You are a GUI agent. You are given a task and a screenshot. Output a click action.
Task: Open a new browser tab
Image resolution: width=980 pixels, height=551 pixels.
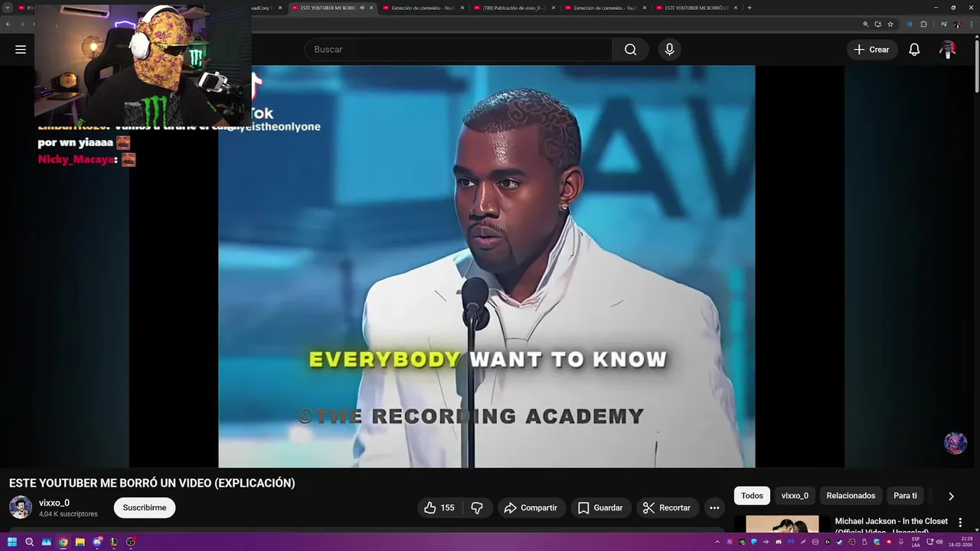pos(749,8)
